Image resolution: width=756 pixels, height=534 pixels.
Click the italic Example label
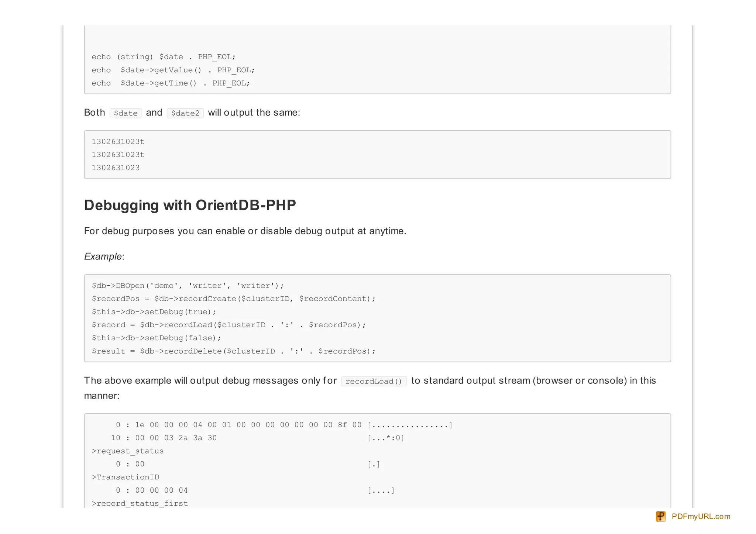coord(103,256)
